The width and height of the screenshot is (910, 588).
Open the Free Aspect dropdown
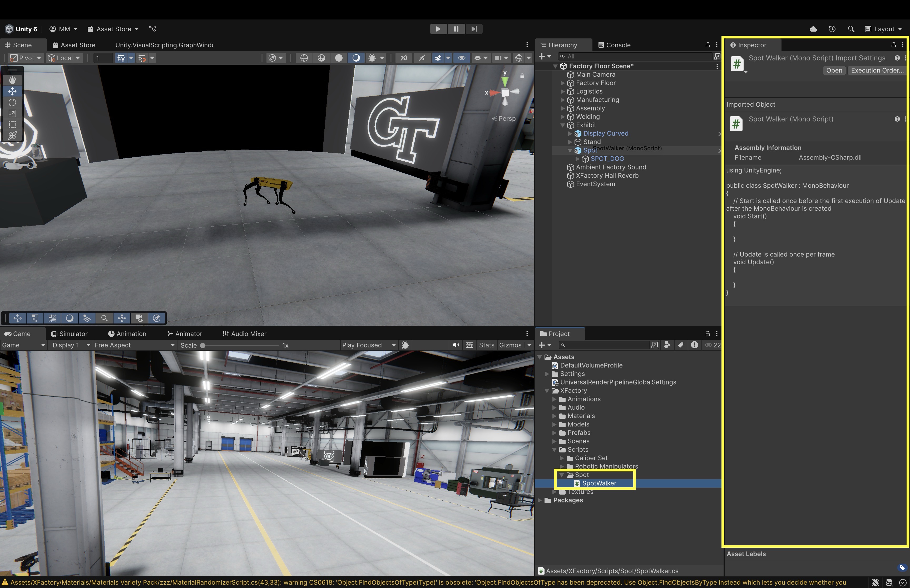[134, 345]
